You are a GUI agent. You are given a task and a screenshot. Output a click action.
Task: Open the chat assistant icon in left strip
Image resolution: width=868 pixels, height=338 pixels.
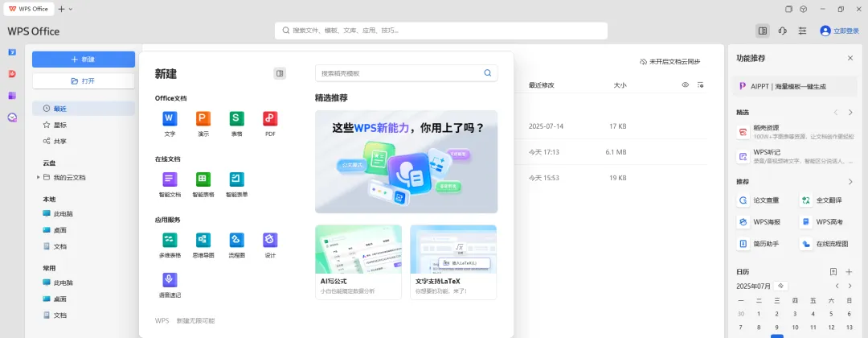pos(12,117)
